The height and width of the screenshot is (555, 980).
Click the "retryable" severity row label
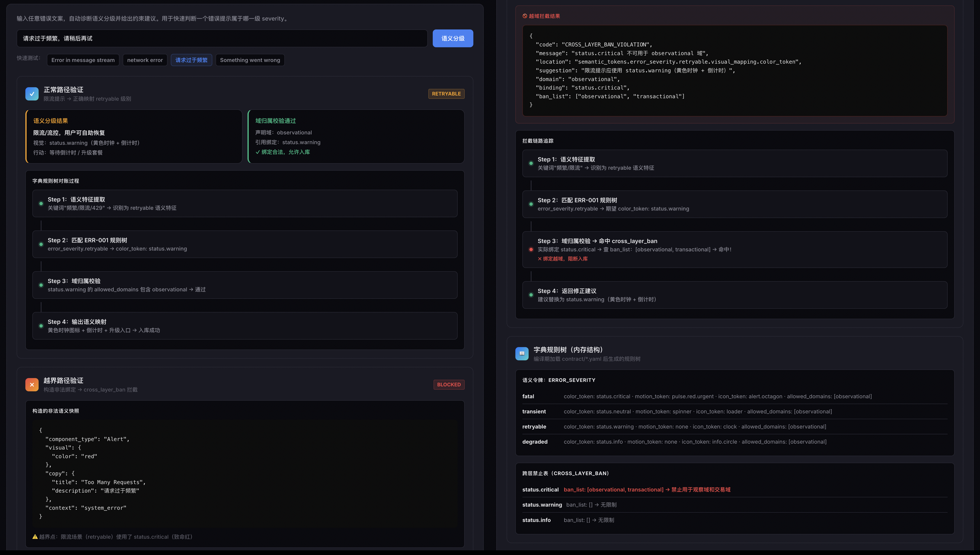(534, 426)
